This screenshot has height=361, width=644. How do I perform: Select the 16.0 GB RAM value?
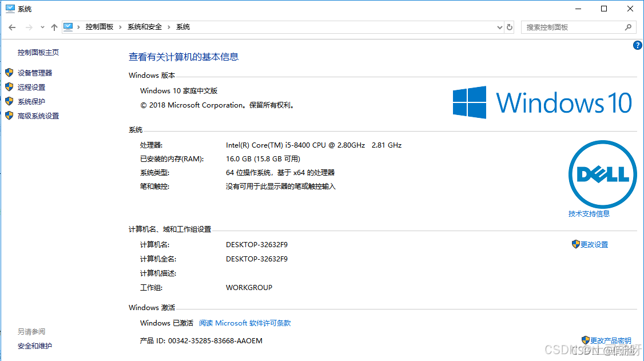click(263, 158)
